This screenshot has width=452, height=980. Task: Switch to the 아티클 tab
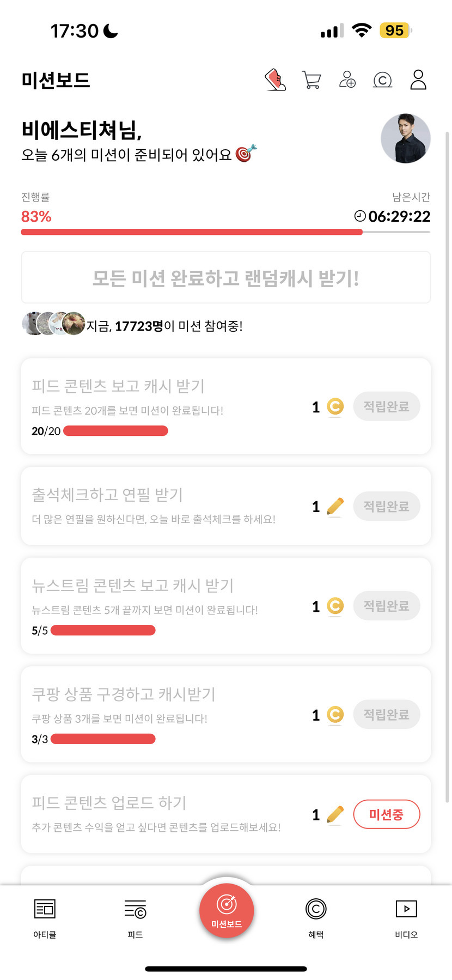pyautogui.click(x=45, y=918)
